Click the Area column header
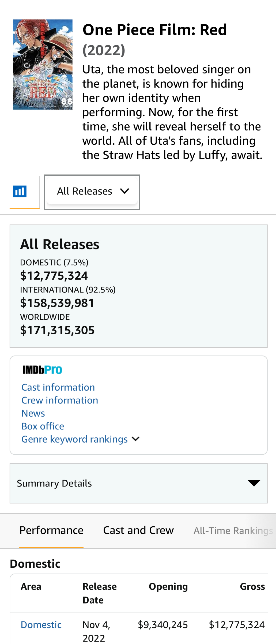The image size is (276, 644). [31, 586]
